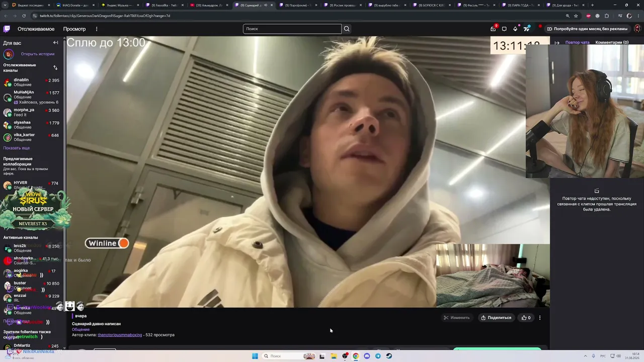Click the Изменить edit button

click(456, 318)
